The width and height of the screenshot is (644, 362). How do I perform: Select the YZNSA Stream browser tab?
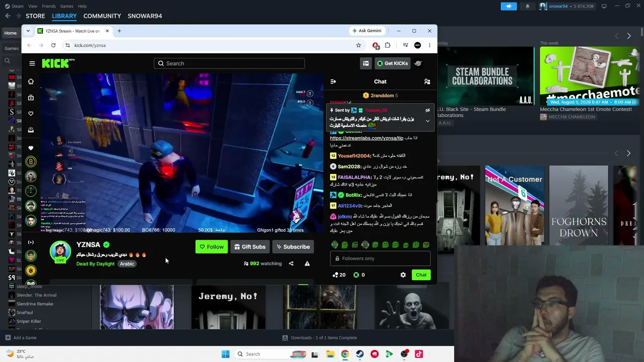(73, 31)
